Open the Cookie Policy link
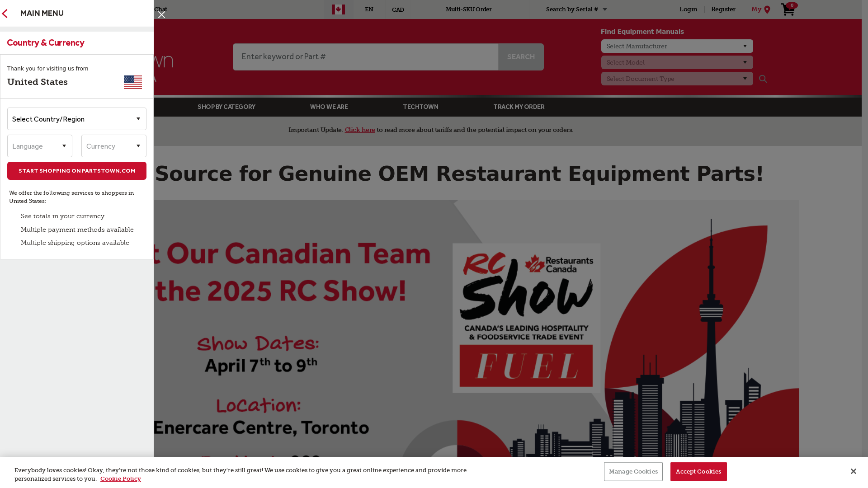This screenshot has width=868, height=488. tap(121, 479)
